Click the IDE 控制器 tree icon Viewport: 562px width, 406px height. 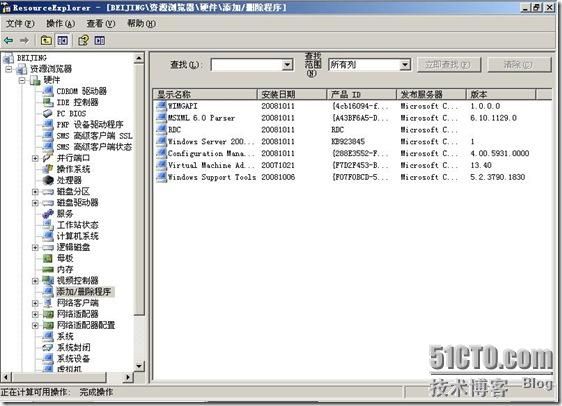pyautogui.click(x=48, y=102)
